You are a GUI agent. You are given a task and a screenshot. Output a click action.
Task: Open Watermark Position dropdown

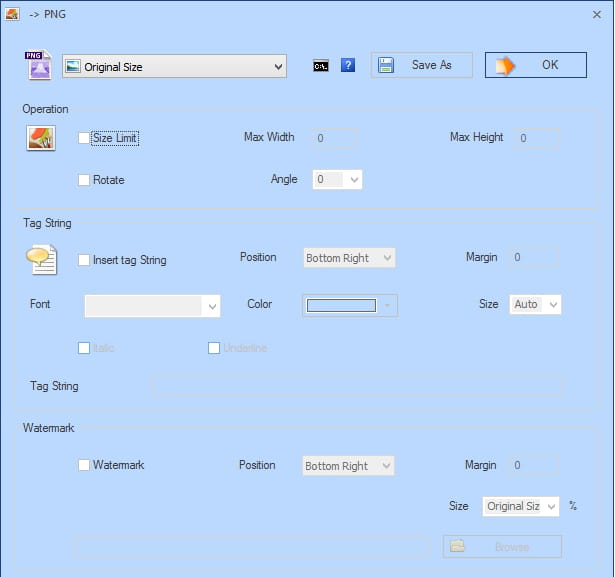click(348, 466)
